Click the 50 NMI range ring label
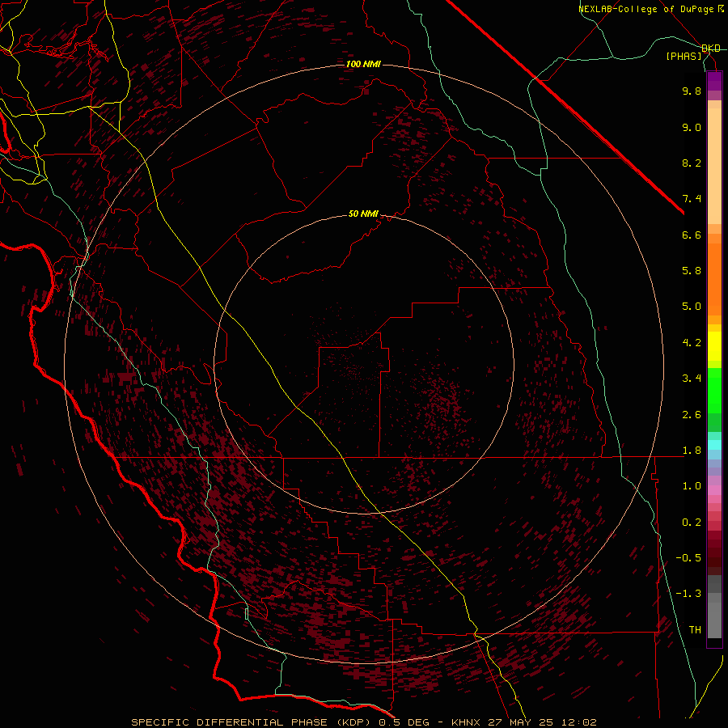 coord(363,214)
